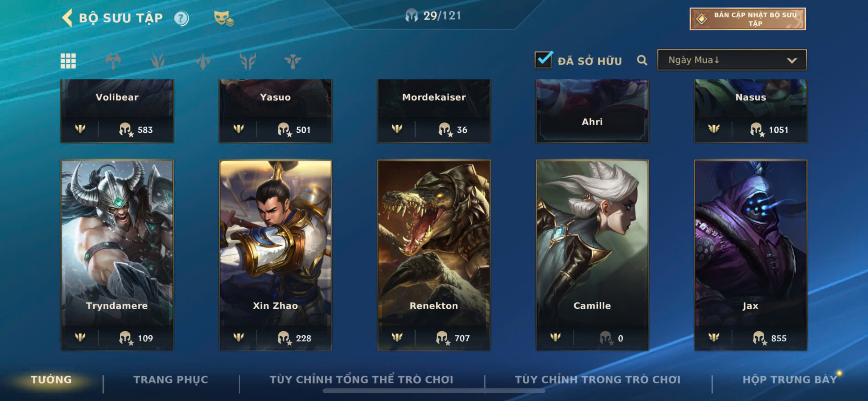Filter champions by the first role icon
868x401 pixels.
(113, 61)
